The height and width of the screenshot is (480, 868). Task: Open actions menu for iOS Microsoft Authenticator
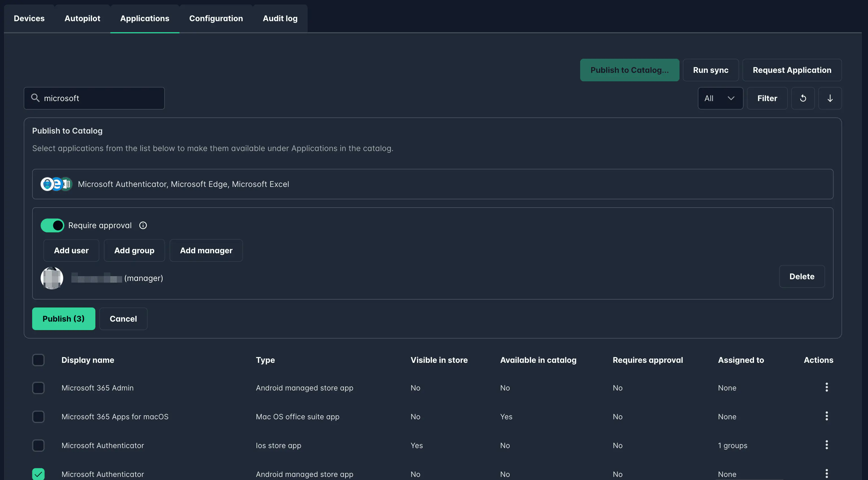[x=826, y=445]
